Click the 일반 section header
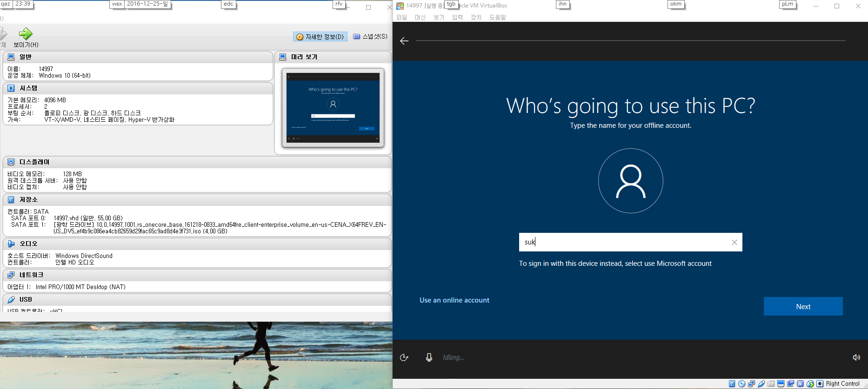 [x=138, y=57]
